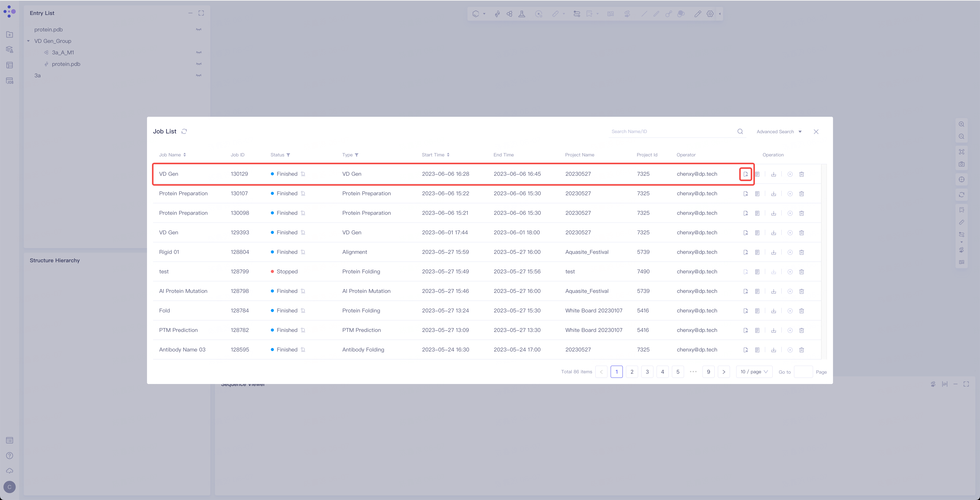
Task: Click Job ID 128595 cell
Action: click(x=240, y=349)
